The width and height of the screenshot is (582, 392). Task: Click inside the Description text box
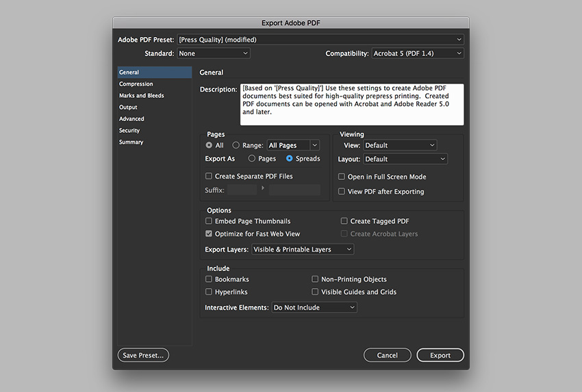[352, 104]
